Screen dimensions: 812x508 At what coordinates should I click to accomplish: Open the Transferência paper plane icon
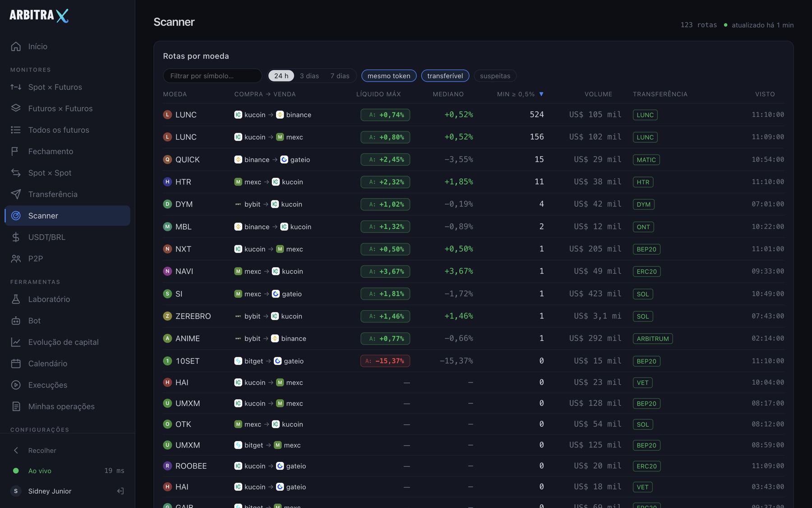16,194
